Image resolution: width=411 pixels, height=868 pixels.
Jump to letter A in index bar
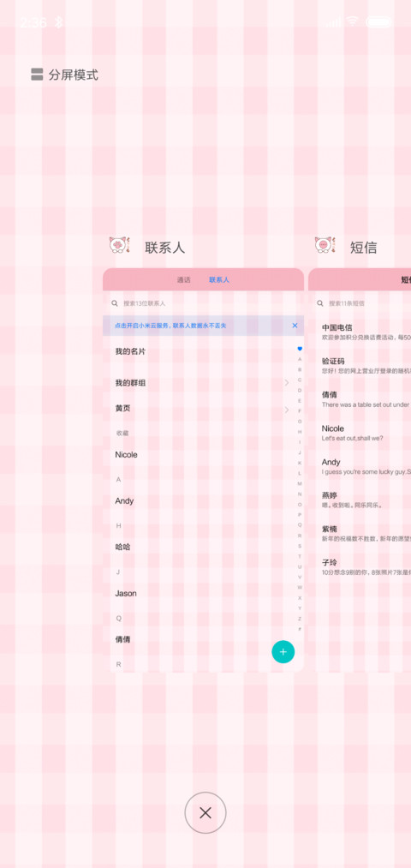(300, 359)
